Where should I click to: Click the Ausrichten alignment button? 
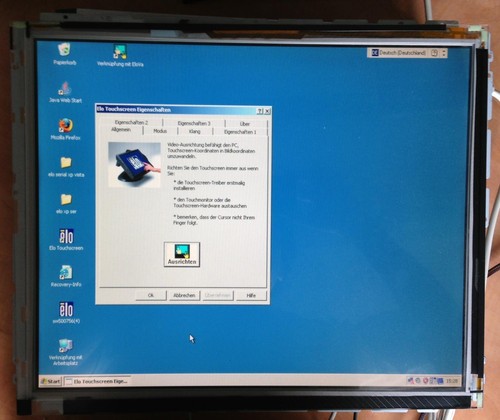[182, 254]
